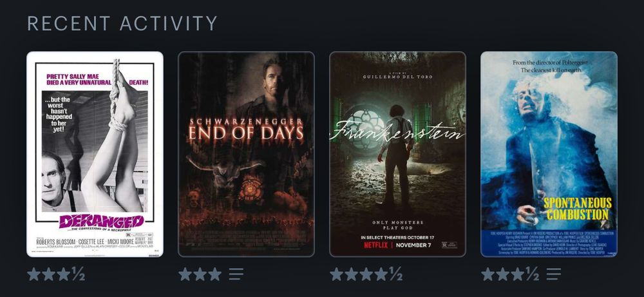Image resolution: width=644 pixels, height=297 pixels.
Task: Click the half-star symbol under Frankenstein
Action: [x=396, y=274]
